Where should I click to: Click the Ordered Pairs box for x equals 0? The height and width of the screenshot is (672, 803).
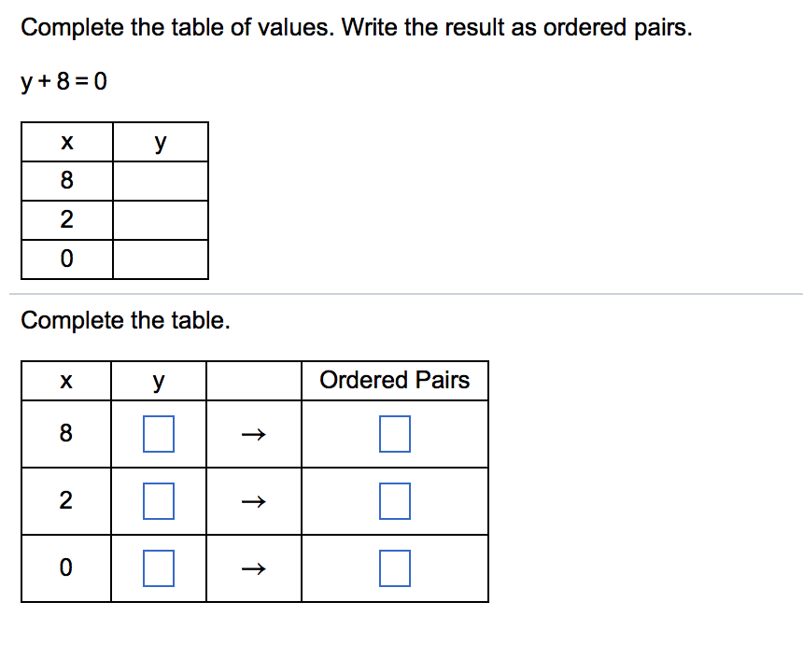click(x=394, y=567)
